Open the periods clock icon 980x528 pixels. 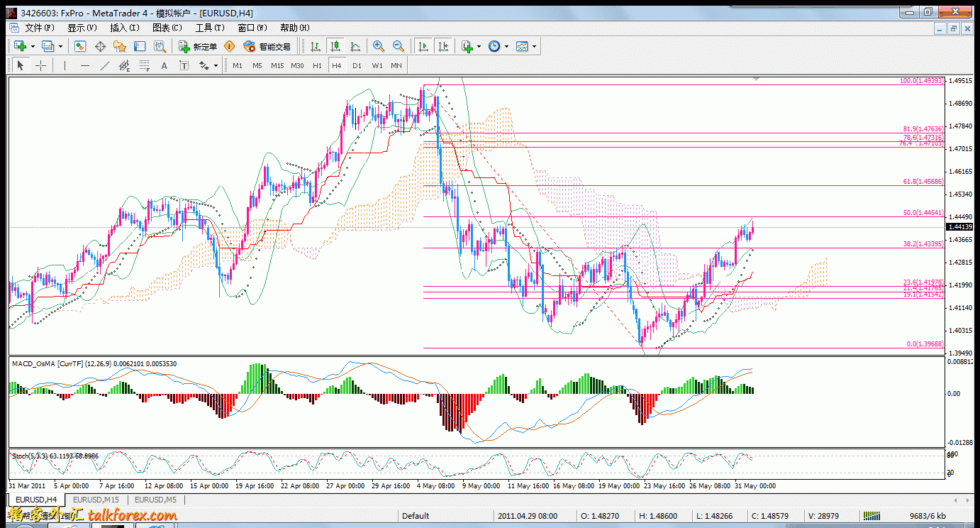coord(494,46)
